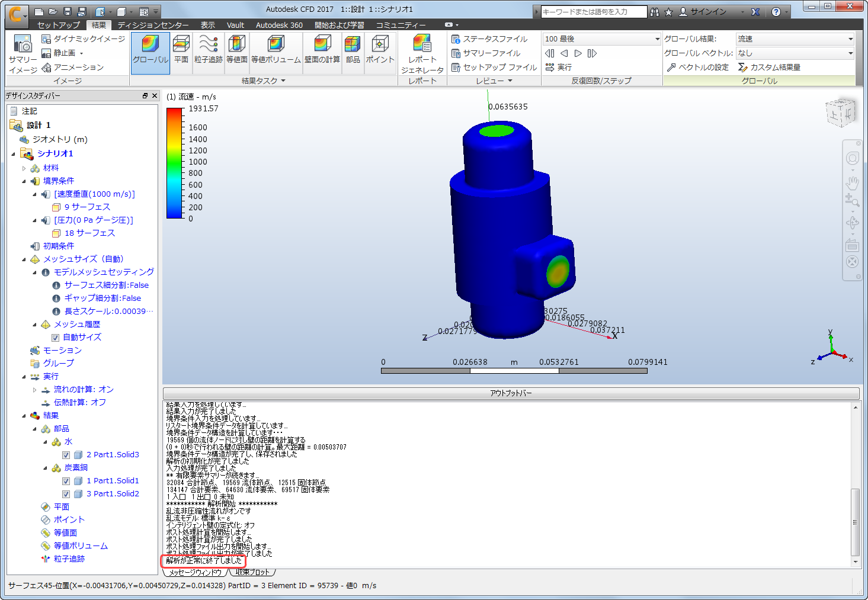868x600 pixels.
Task: Switch to the セットアップ ribbon tab
Action: (x=59, y=25)
